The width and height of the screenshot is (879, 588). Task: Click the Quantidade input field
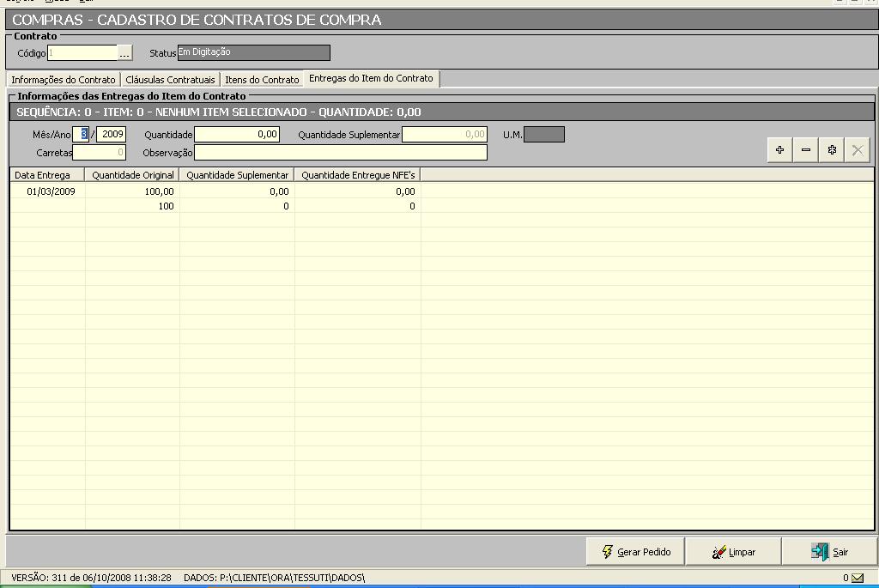pyautogui.click(x=237, y=135)
